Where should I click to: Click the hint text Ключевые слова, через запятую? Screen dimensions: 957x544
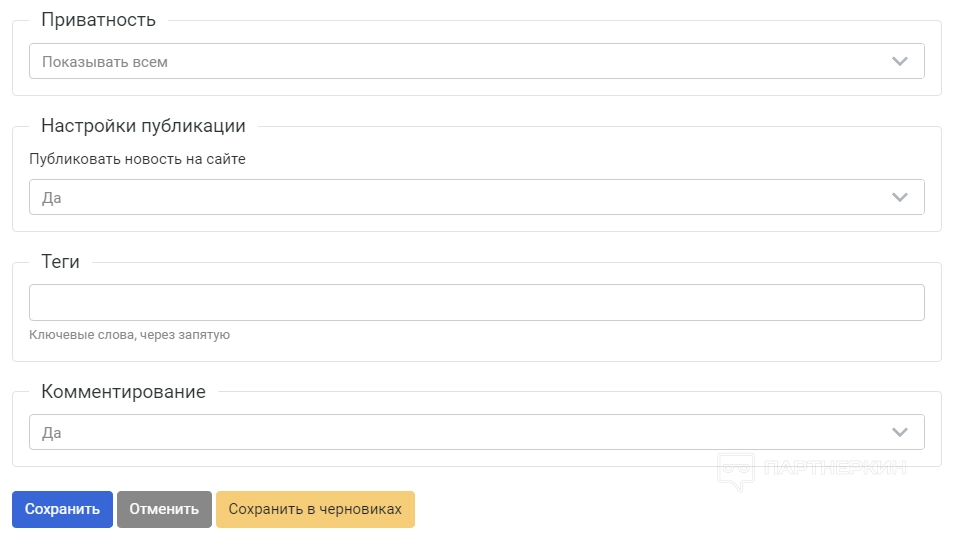point(129,335)
